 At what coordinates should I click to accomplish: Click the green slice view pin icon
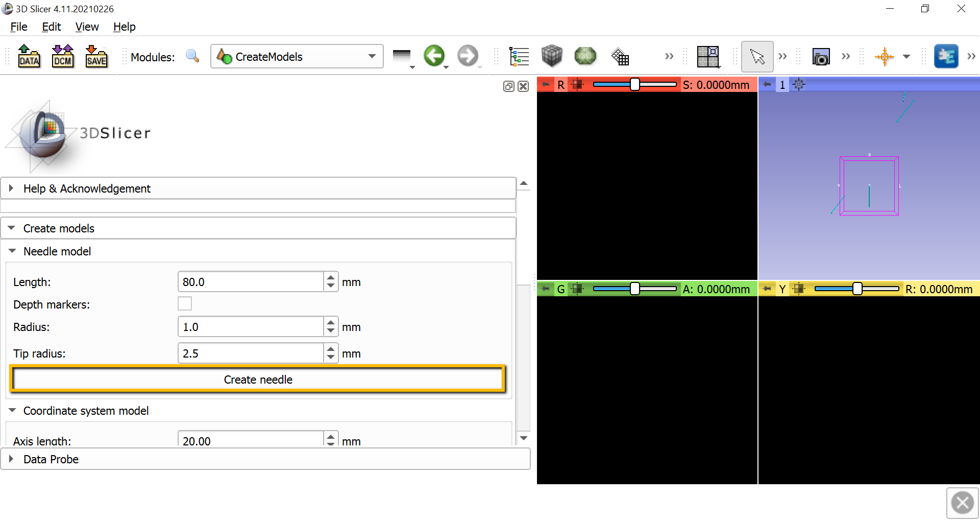pos(546,289)
